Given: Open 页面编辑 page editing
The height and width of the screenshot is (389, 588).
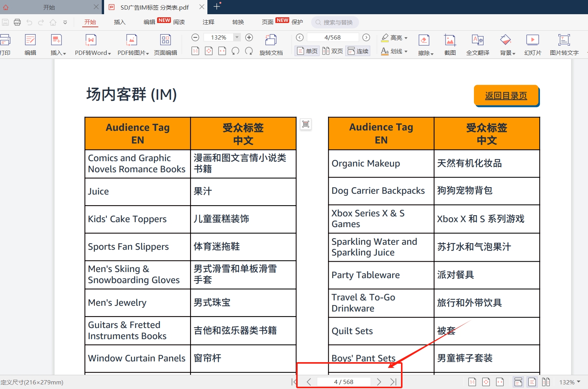Looking at the screenshot, I should (166, 44).
